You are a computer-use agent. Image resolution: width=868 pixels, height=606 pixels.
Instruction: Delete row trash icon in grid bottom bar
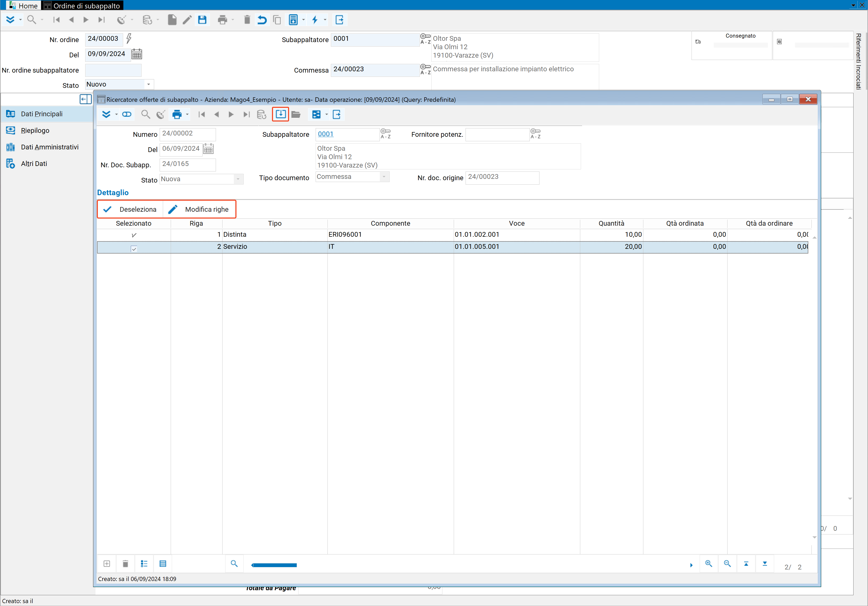pos(125,564)
